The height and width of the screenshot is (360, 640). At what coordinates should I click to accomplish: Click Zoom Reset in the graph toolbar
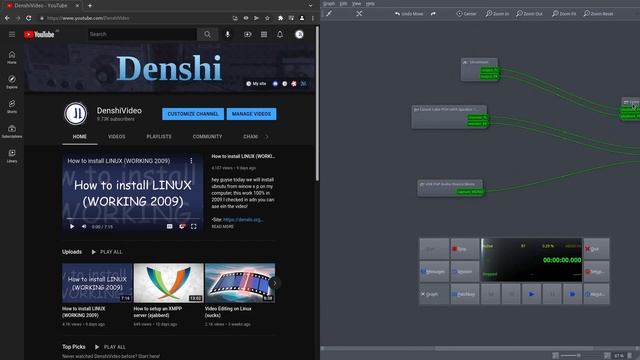tap(598, 13)
